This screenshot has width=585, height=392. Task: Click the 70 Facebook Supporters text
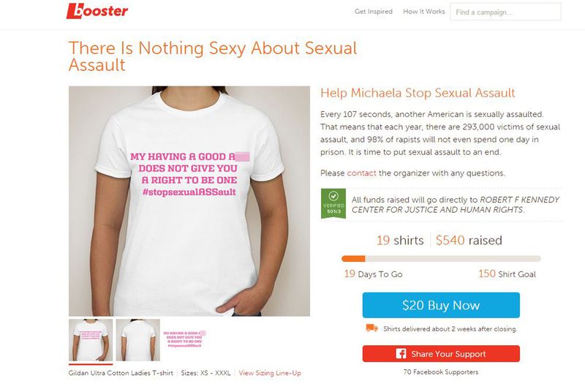pos(441,372)
